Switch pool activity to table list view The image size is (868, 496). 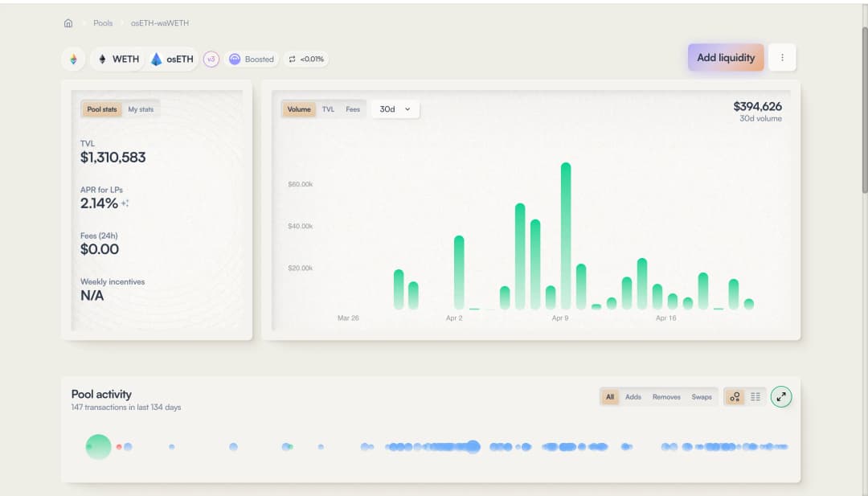pos(755,396)
